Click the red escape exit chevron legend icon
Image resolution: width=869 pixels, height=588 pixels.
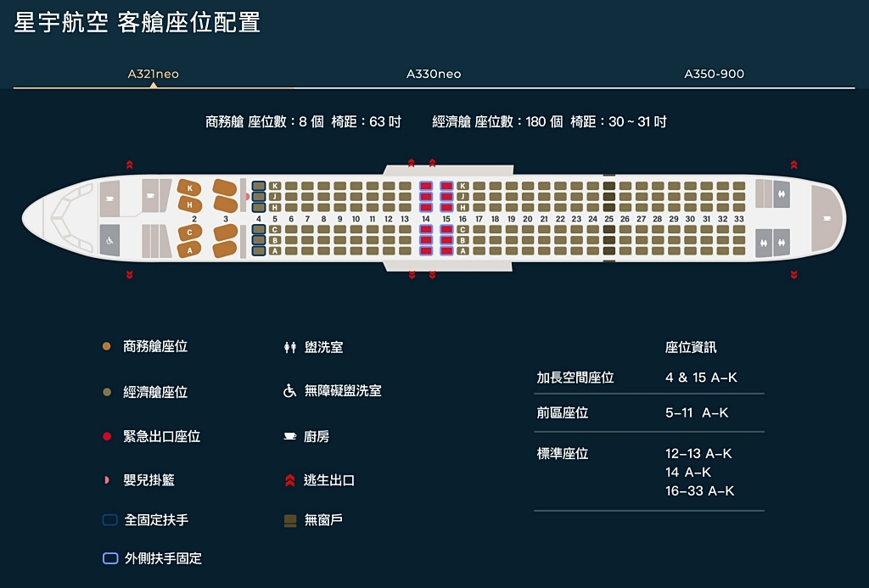[290, 480]
